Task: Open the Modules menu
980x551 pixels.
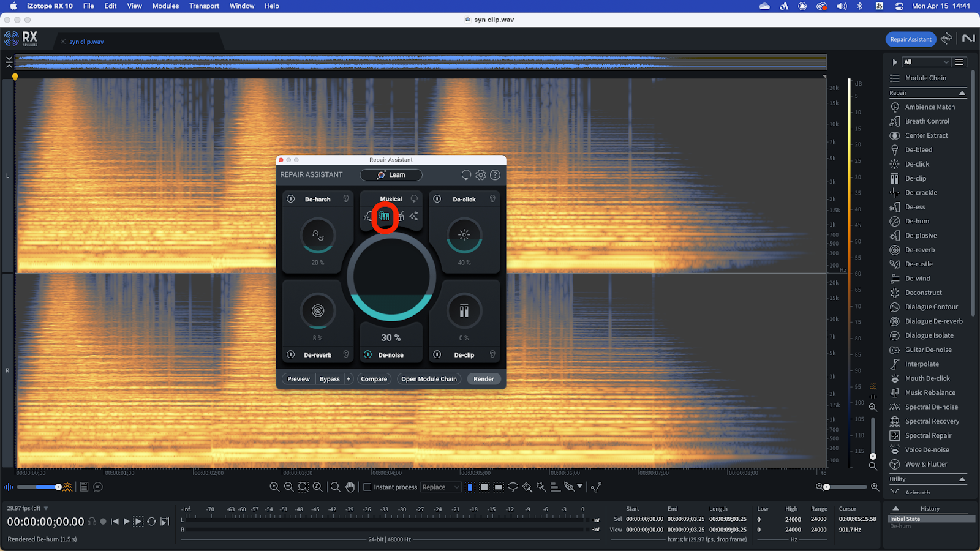Action: point(165,6)
